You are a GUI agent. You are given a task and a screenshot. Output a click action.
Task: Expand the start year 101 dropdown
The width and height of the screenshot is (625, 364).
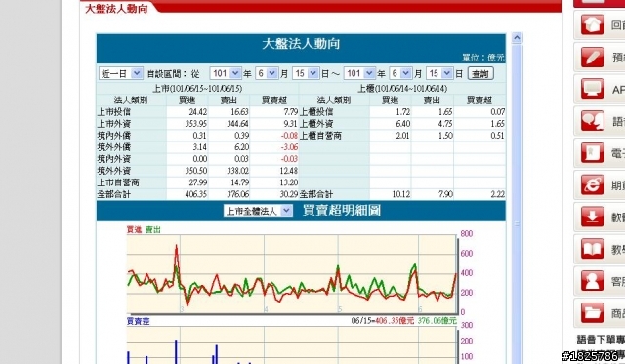pyautogui.click(x=226, y=73)
